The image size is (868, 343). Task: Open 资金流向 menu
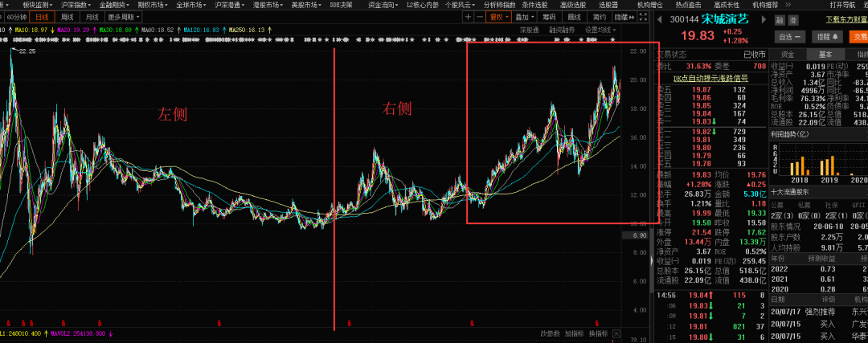[x=383, y=5]
